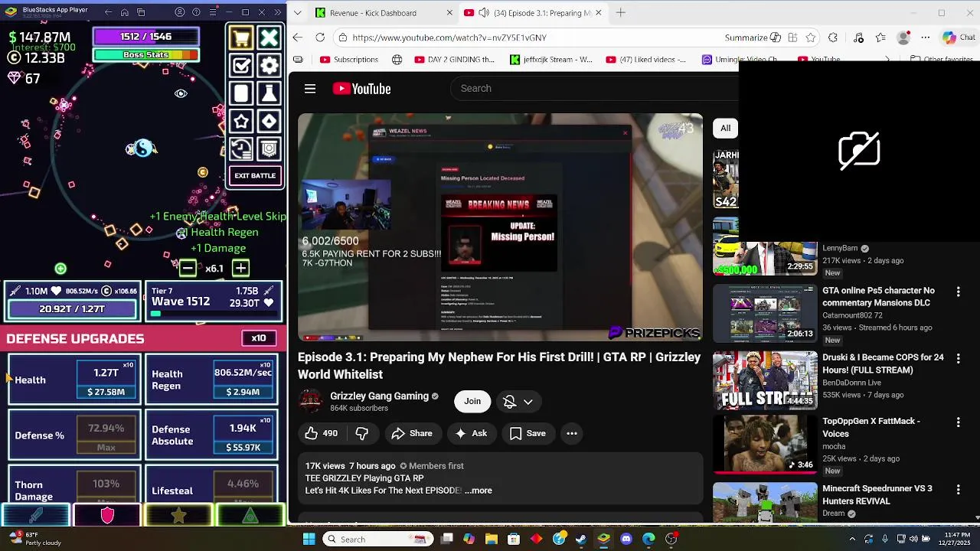The height and width of the screenshot is (551, 980).
Task: Open browser ellipsis settings menu
Action: click(926, 37)
